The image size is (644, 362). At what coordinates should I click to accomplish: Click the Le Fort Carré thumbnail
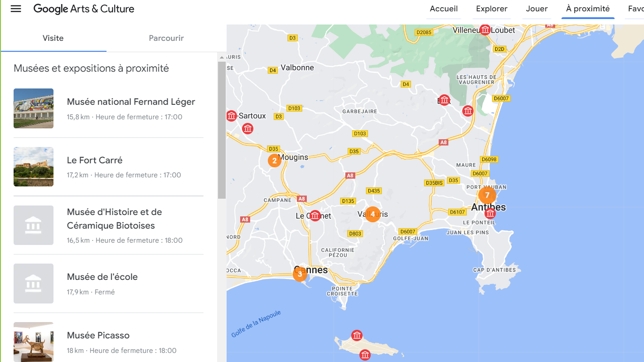click(34, 166)
